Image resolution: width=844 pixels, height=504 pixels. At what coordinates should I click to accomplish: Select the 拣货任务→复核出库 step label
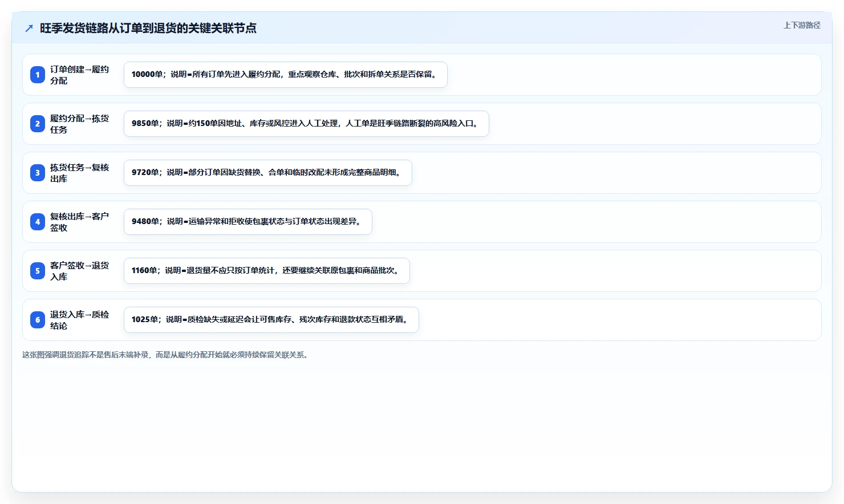click(x=79, y=173)
